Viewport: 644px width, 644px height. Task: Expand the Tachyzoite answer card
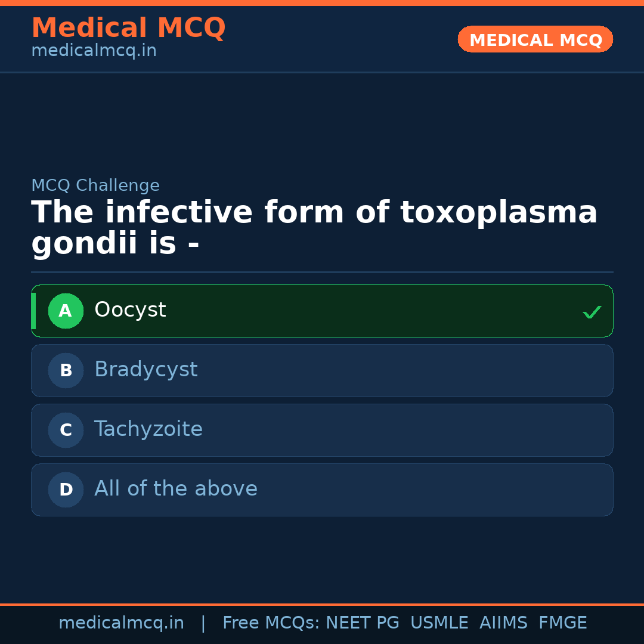coord(322,430)
